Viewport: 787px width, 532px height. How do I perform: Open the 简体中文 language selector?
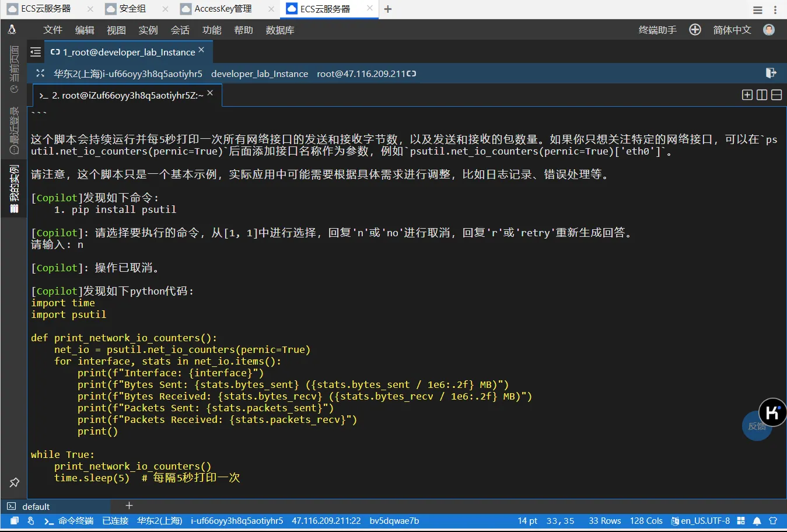732,30
